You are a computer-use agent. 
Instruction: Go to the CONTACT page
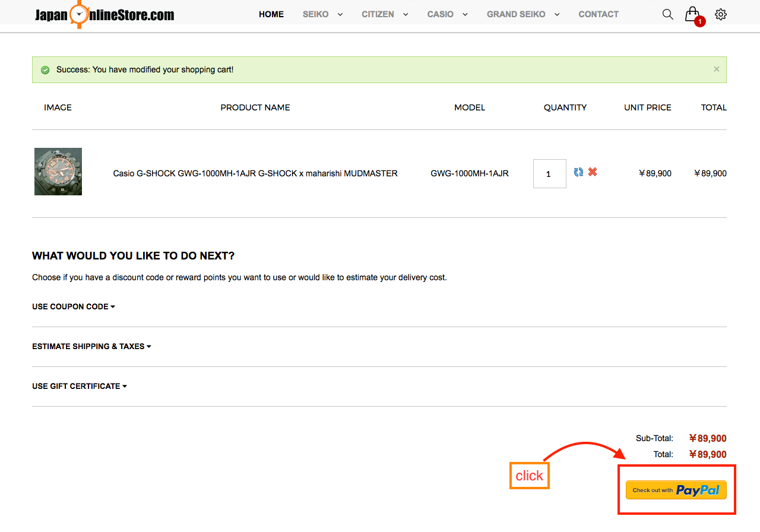(x=598, y=14)
